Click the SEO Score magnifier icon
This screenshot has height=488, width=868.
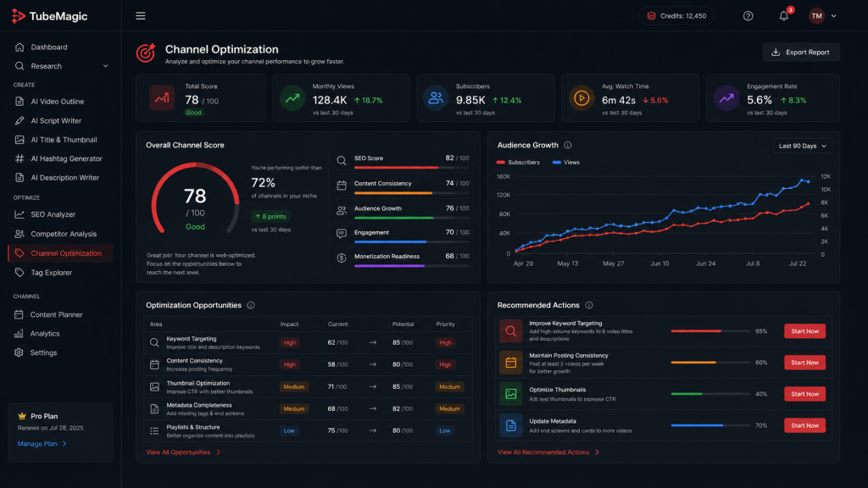pyautogui.click(x=342, y=160)
